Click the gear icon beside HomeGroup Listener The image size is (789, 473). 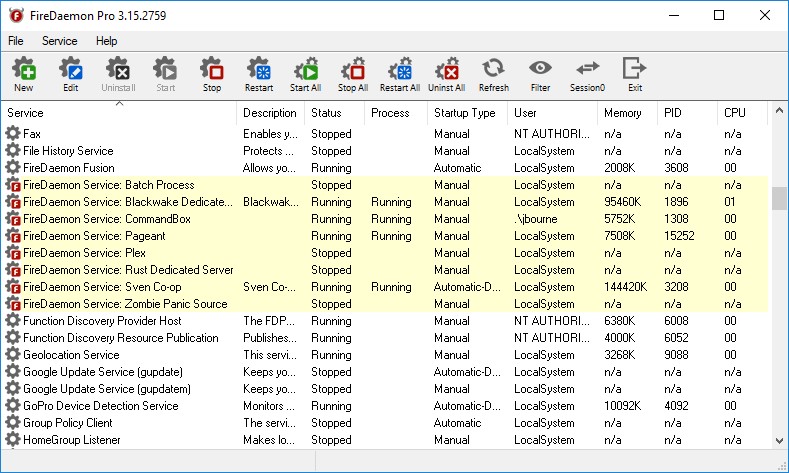click(x=13, y=439)
